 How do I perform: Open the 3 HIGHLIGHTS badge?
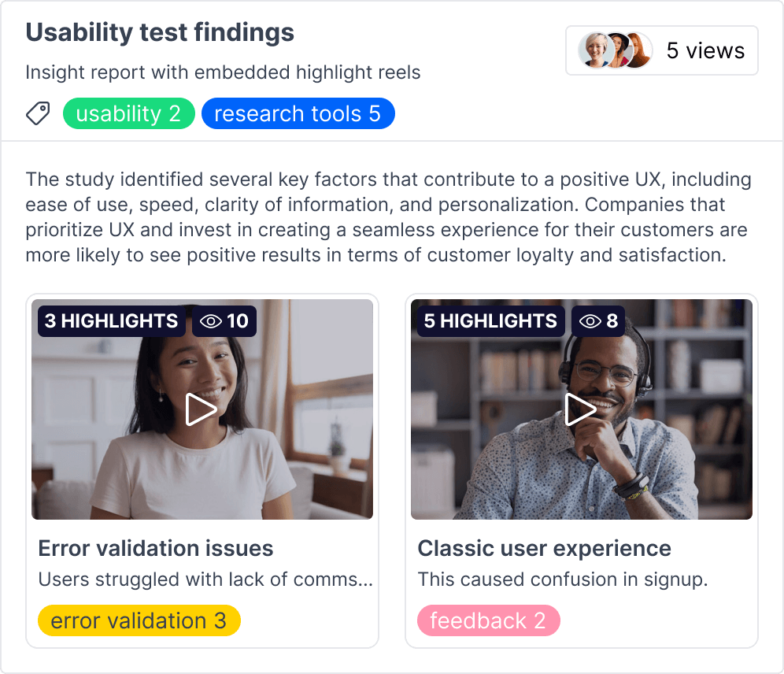coord(111,320)
